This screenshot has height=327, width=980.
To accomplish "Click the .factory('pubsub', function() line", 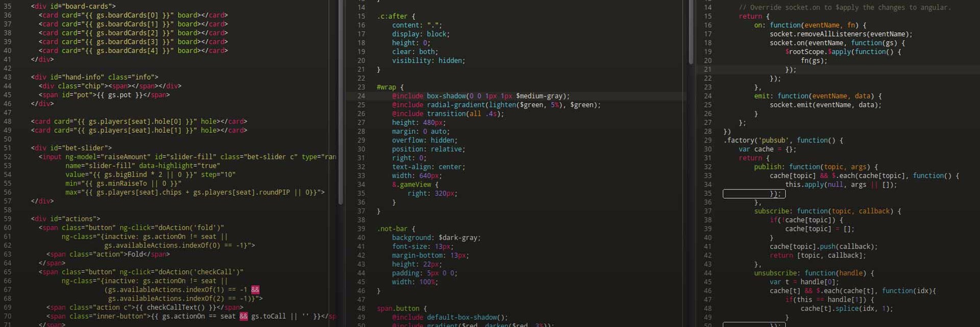I will click(783, 141).
